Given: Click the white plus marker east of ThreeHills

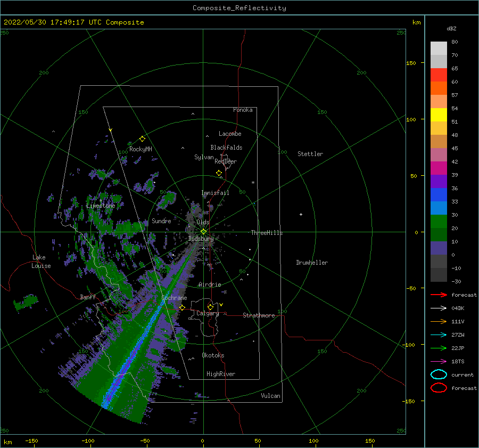Looking at the screenshot, I should coord(301,214).
